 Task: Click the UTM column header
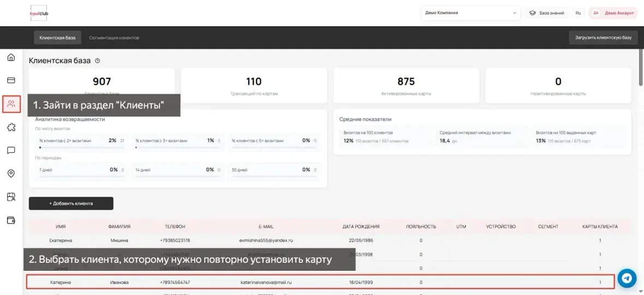tap(461, 226)
